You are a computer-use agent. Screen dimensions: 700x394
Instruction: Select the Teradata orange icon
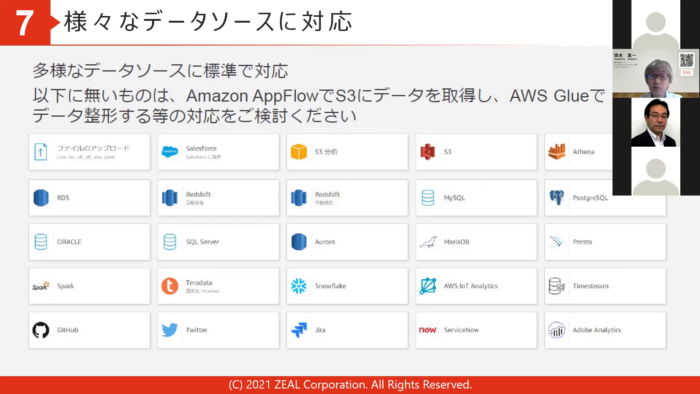click(170, 286)
